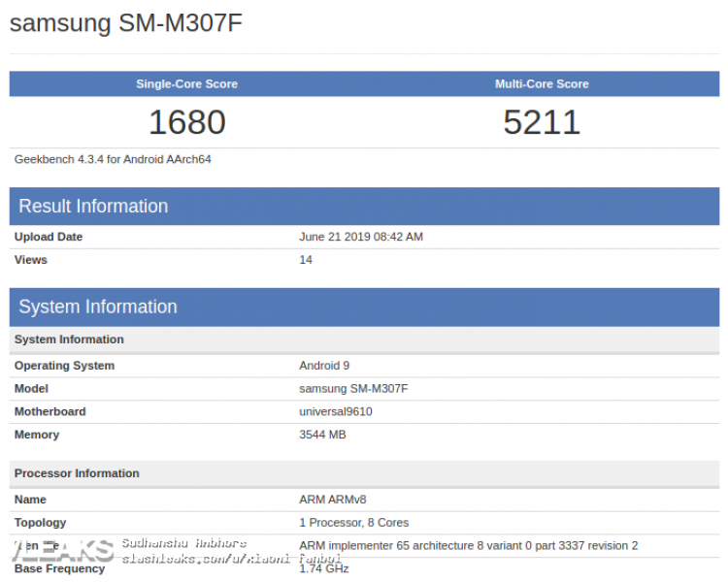Click the Geekbench 4.3.4 version text

113,159
